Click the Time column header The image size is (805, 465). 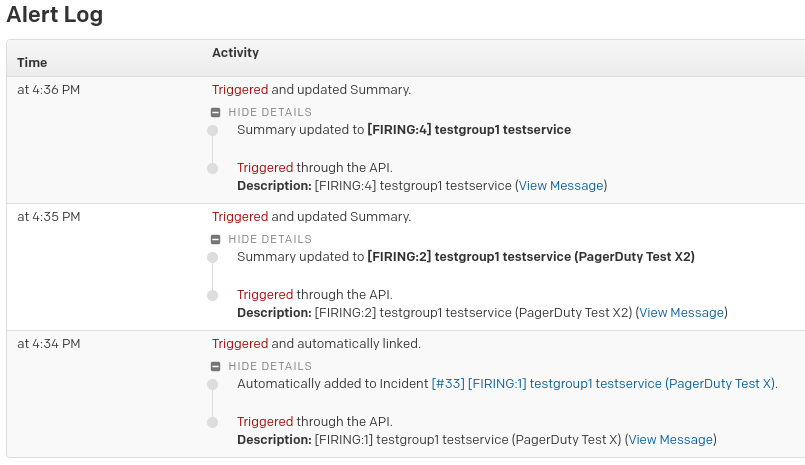32,63
